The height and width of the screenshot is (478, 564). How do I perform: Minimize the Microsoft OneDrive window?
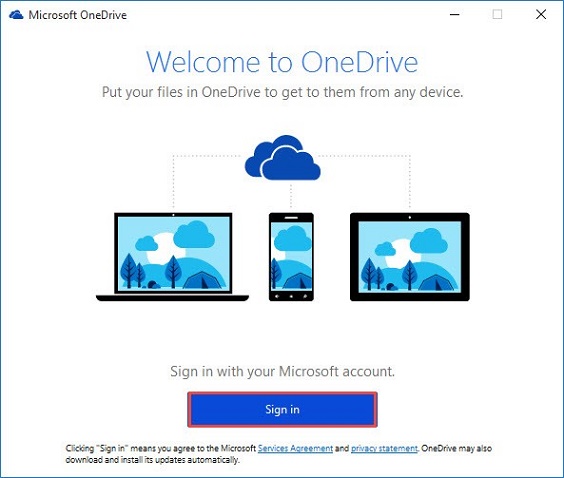455,15
